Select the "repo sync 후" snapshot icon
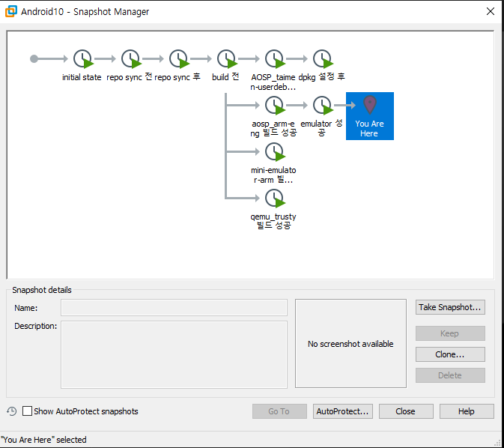 pyautogui.click(x=179, y=59)
